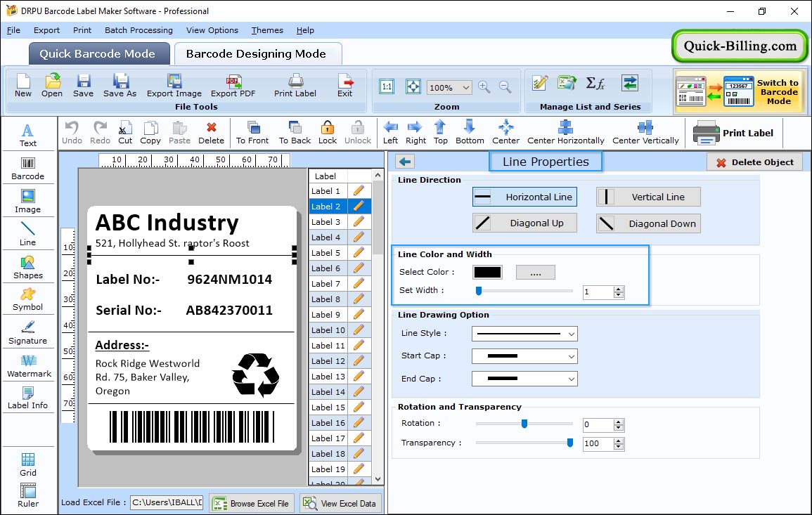Switch to Barcode Designing Mode tab

pos(257,54)
